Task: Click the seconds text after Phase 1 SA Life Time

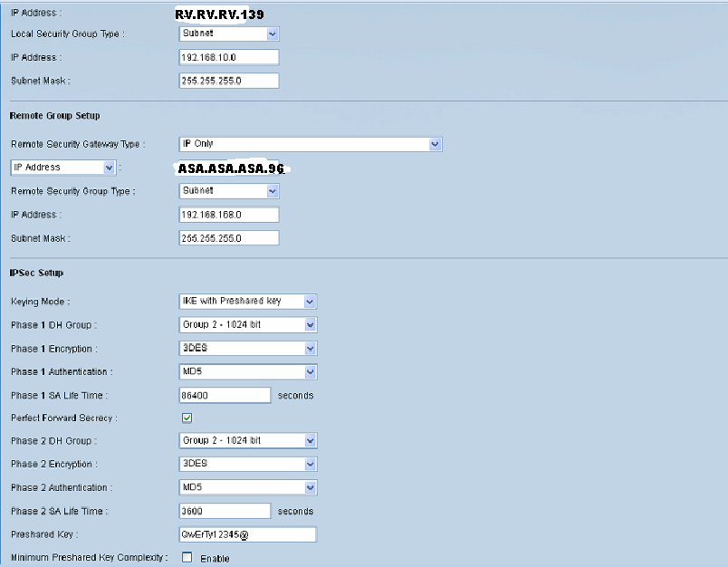Action: [296, 396]
